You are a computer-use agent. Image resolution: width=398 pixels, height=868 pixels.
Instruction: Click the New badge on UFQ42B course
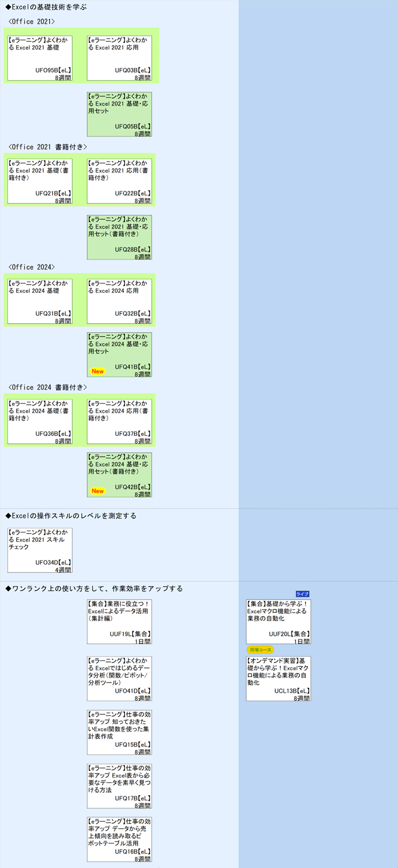pyautogui.click(x=98, y=491)
